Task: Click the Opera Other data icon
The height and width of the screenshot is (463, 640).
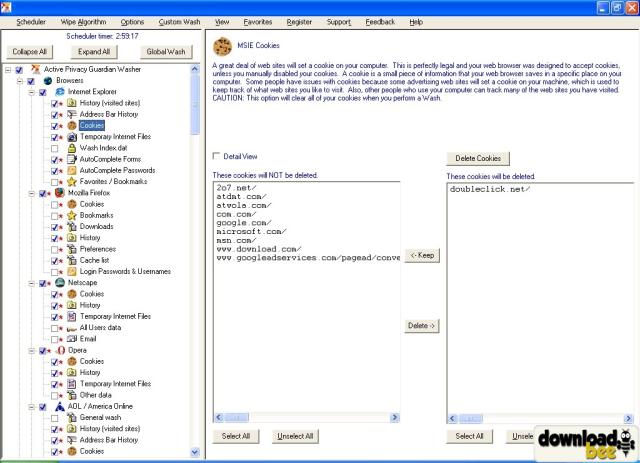Action: tap(72, 395)
